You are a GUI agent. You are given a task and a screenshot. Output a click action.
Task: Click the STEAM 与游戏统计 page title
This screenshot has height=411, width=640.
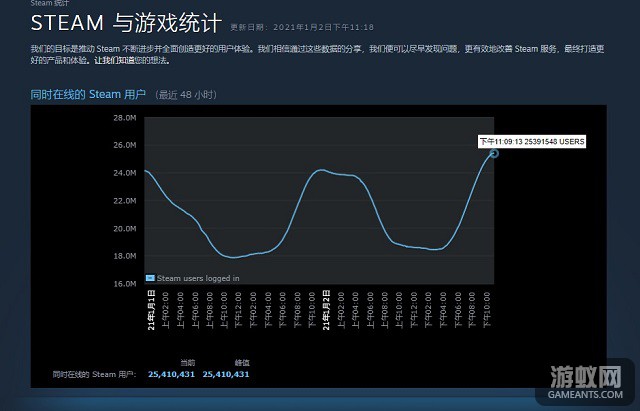126,22
